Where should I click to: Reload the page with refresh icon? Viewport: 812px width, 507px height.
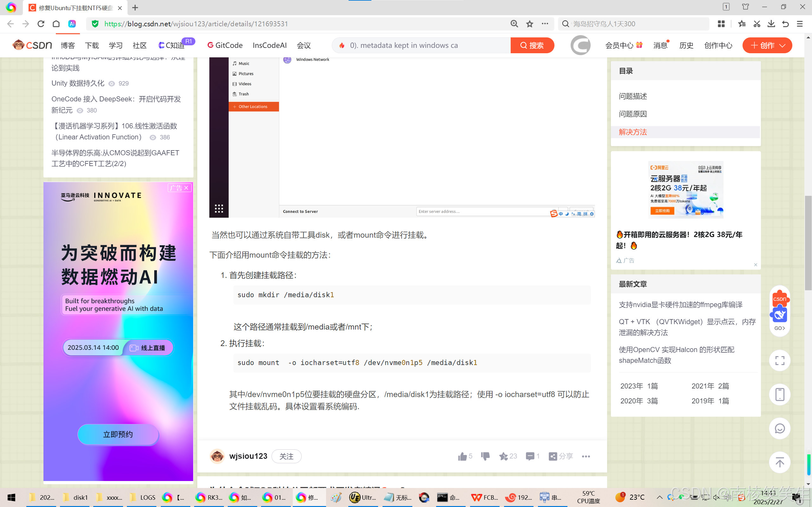coord(41,24)
